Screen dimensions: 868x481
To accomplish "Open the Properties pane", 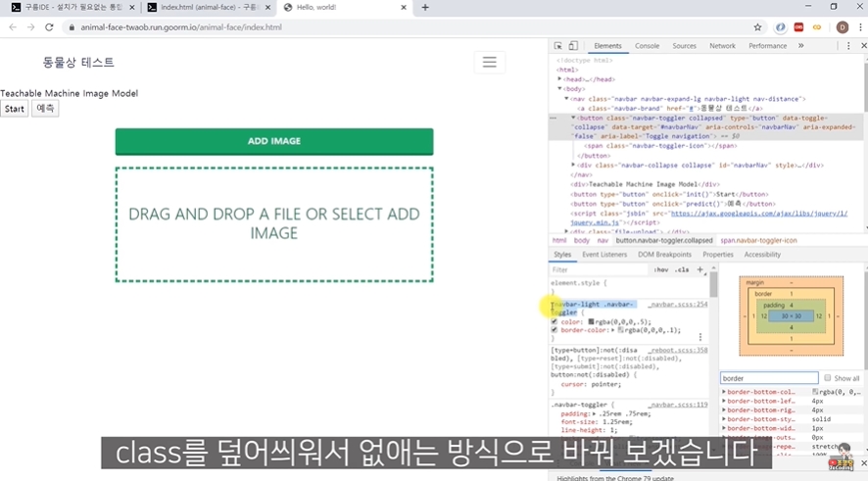I will click(717, 255).
